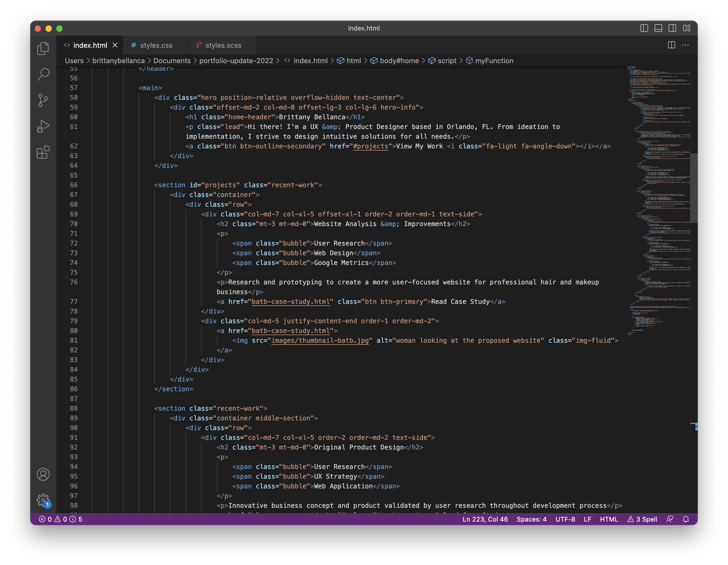The width and height of the screenshot is (728, 565).
Task: Click the Website Analysis heading text line 70
Action: click(x=382, y=224)
